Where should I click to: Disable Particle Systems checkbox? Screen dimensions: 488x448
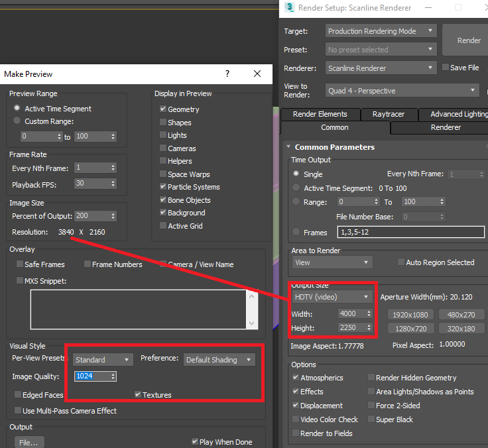pyautogui.click(x=162, y=186)
